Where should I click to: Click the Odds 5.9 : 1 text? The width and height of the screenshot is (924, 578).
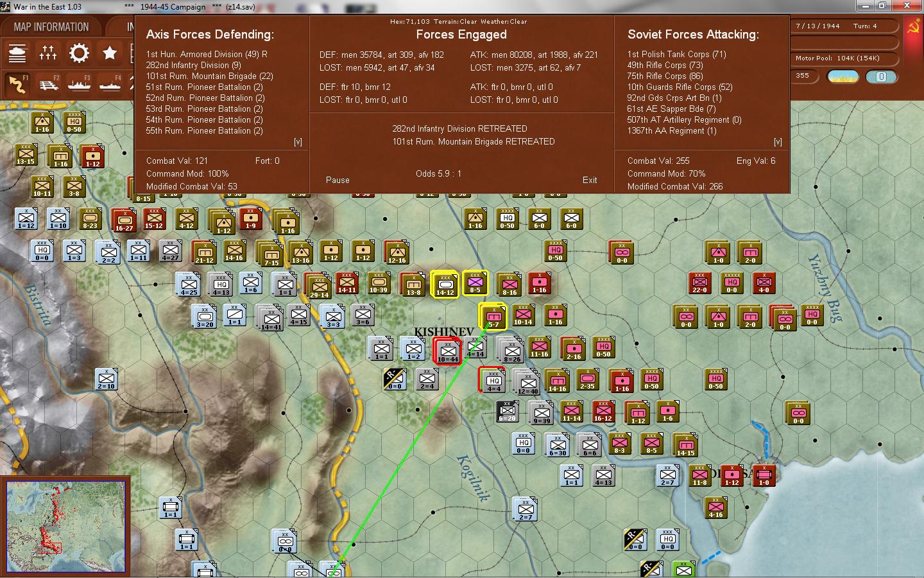[438, 174]
